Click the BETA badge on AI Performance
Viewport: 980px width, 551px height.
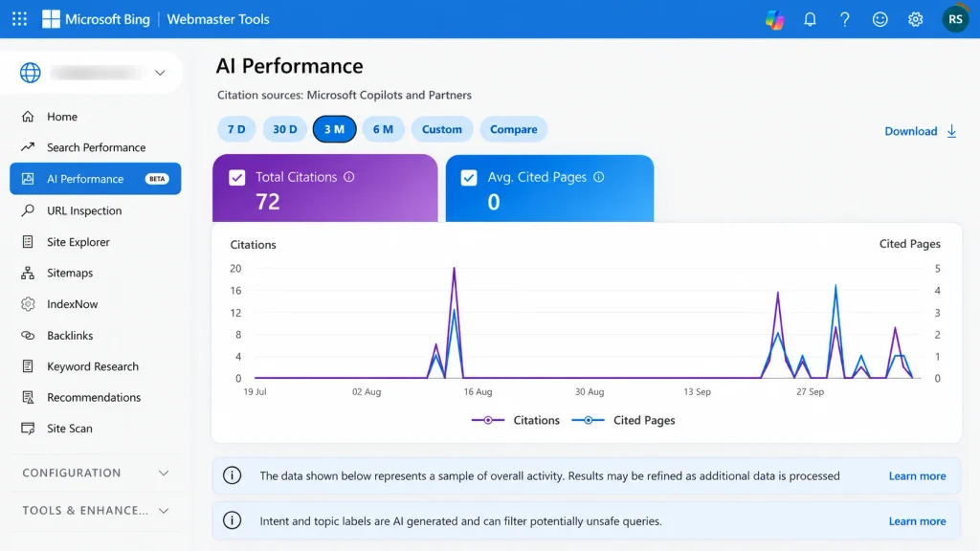click(157, 179)
